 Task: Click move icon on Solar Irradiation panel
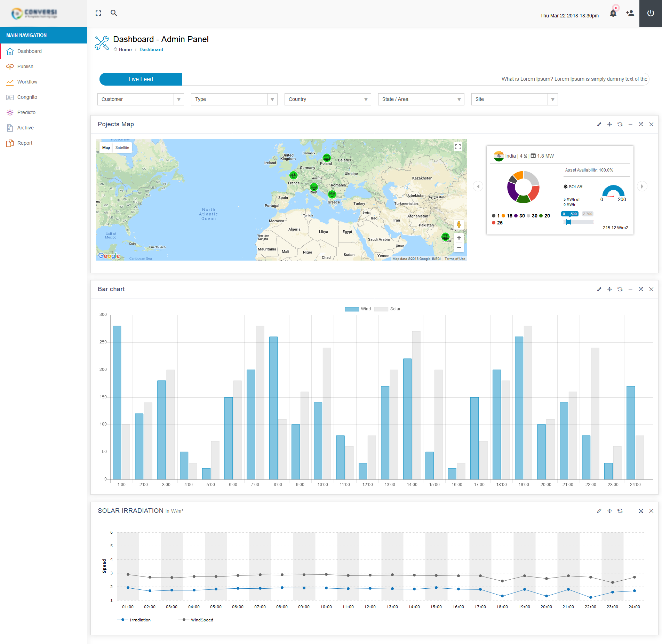[x=609, y=511]
